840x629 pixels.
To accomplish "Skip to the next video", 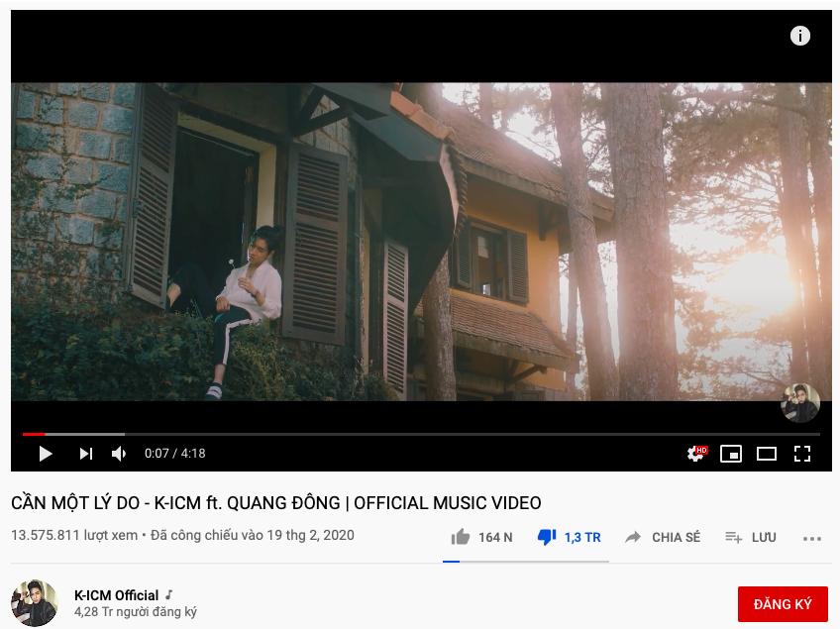I will pos(86,454).
